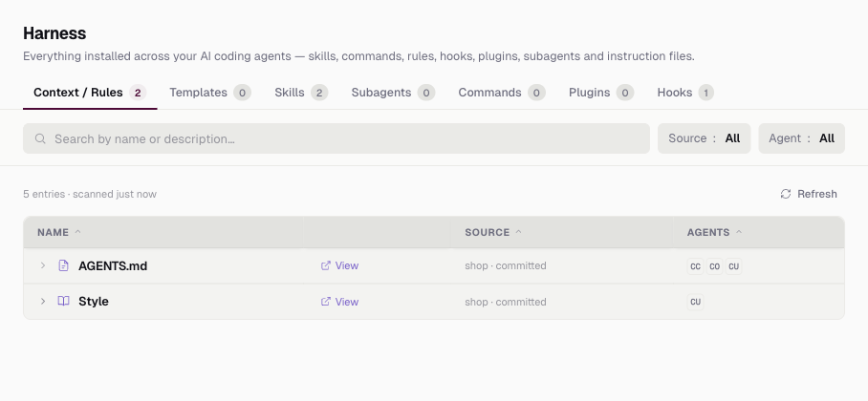Click the Refresh circular arrows icon

coord(786,194)
